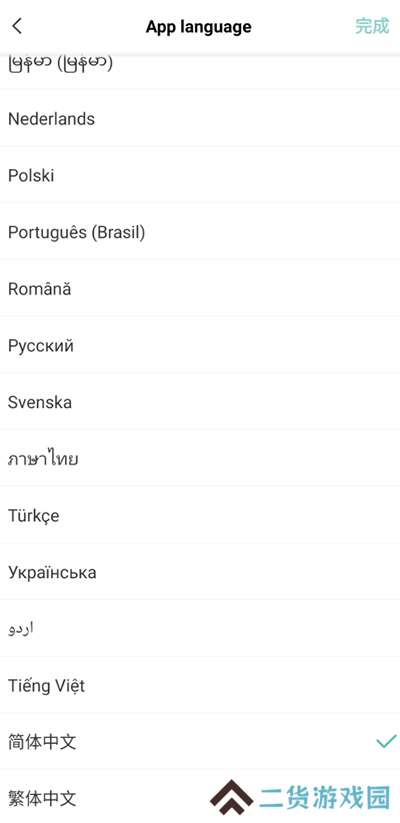Click the App language title text

(198, 27)
